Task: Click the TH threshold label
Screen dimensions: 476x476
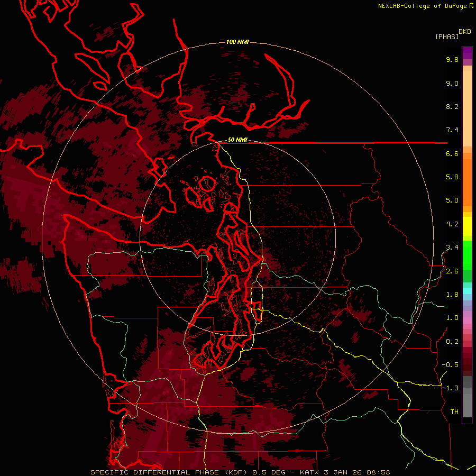Action: (454, 412)
